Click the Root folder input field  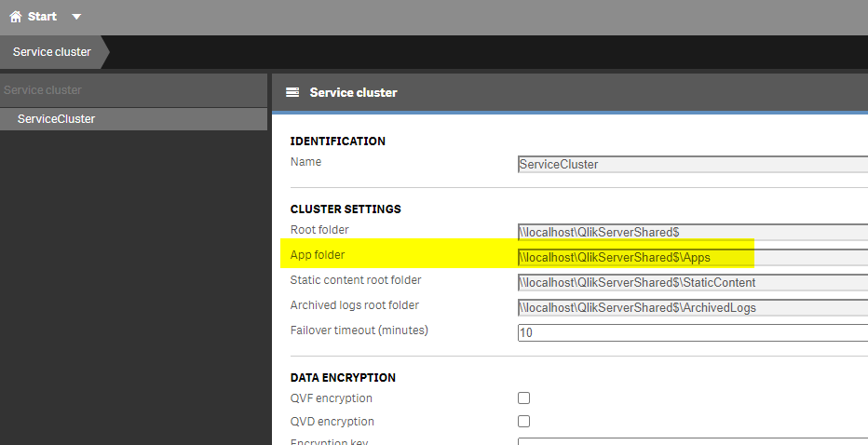click(693, 232)
